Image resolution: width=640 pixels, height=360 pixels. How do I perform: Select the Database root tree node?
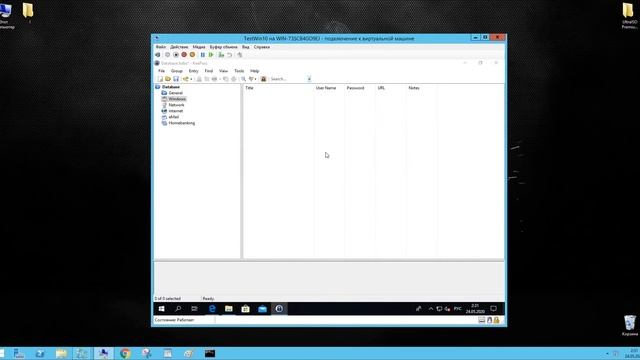click(171, 87)
